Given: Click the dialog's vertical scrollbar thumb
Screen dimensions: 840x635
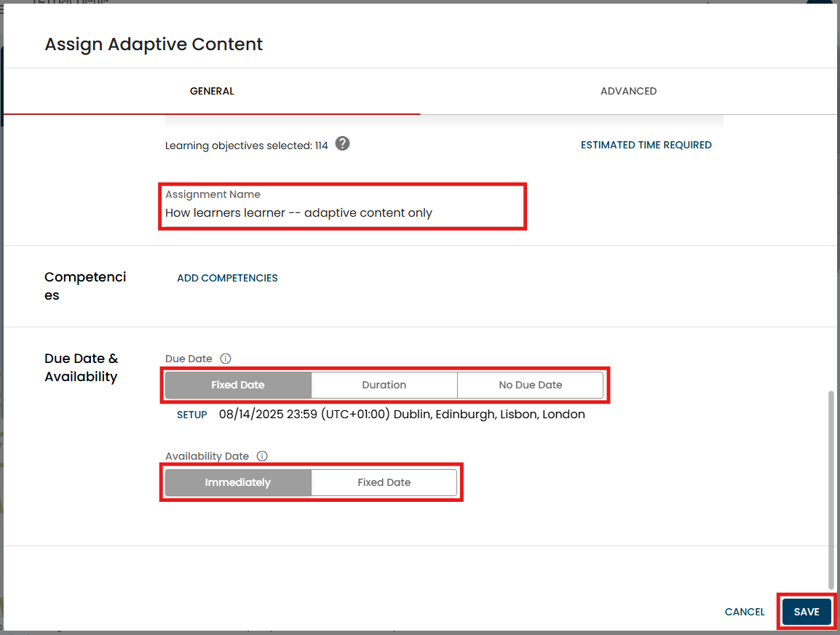Looking at the screenshot, I should [831, 487].
